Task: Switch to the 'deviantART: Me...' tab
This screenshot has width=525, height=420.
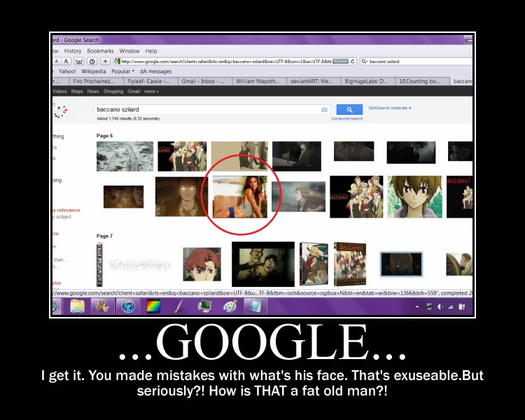Action: click(314, 81)
